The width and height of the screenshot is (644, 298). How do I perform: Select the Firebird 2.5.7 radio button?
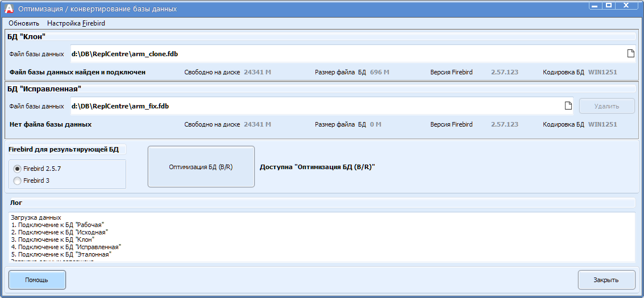[17, 169]
